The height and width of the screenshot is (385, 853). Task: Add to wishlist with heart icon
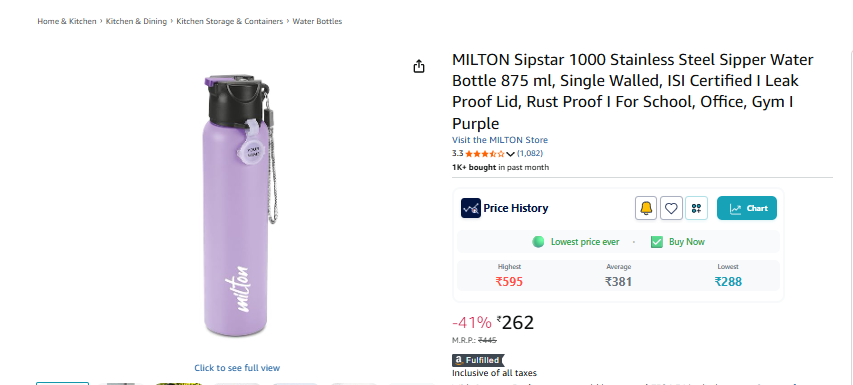click(671, 208)
